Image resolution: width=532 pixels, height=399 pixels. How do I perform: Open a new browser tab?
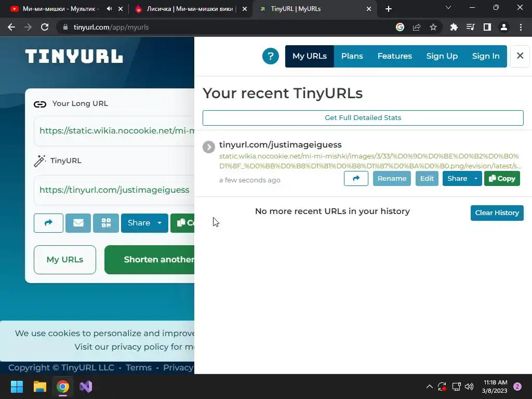click(x=389, y=9)
